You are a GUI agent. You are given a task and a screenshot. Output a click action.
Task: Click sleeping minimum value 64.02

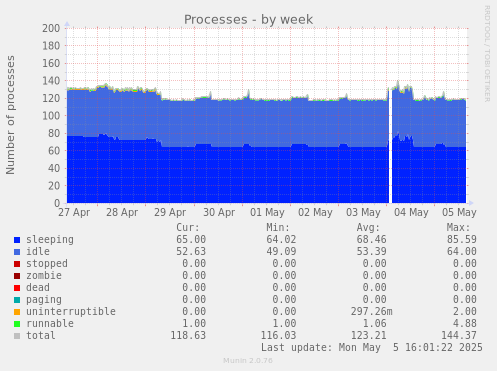281,240
